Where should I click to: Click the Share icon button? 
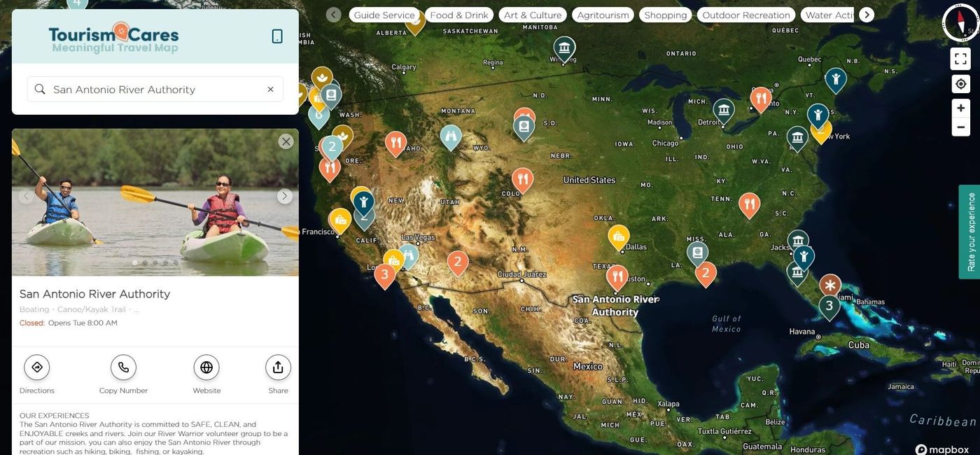click(x=278, y=367)
